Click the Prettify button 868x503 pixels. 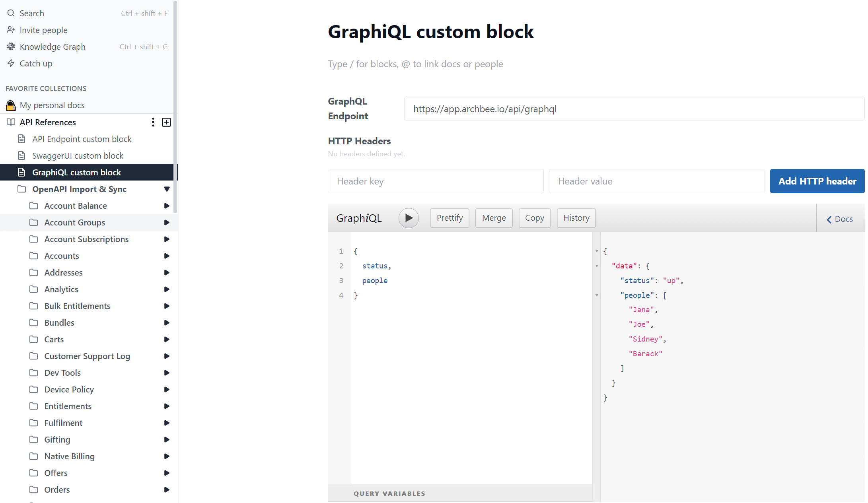click(x=450, y=218)
